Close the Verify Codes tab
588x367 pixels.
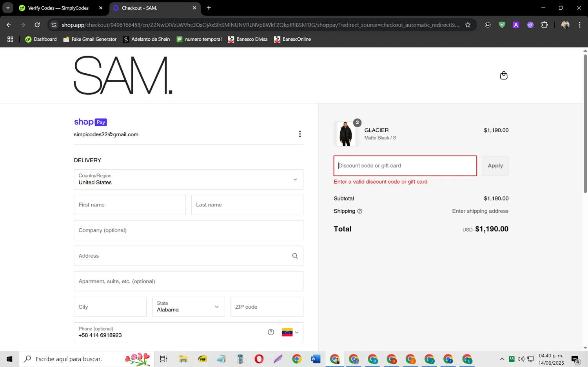coord(101,8)
